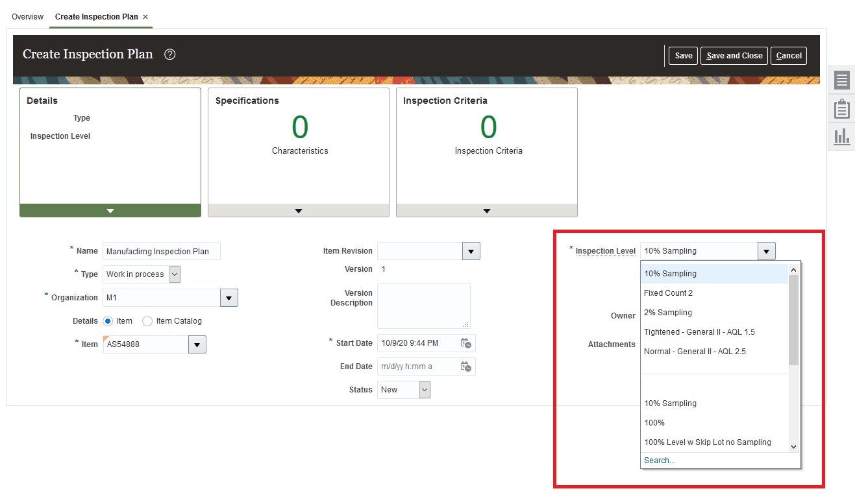Viewport: 855px width, 504px height.
Task: Close the Create Inspection Plan tab
Action: click(145, 16)
